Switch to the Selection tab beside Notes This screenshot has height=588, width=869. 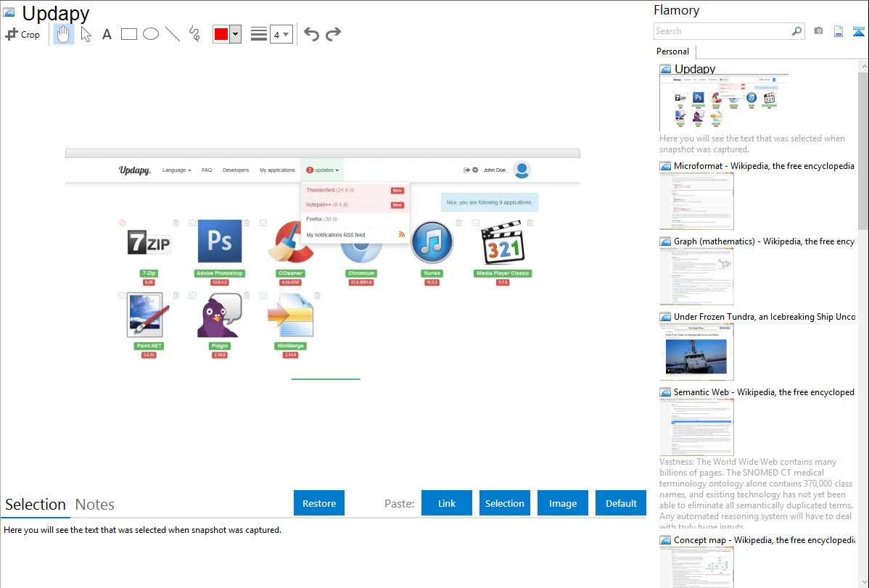click(36, 505)
